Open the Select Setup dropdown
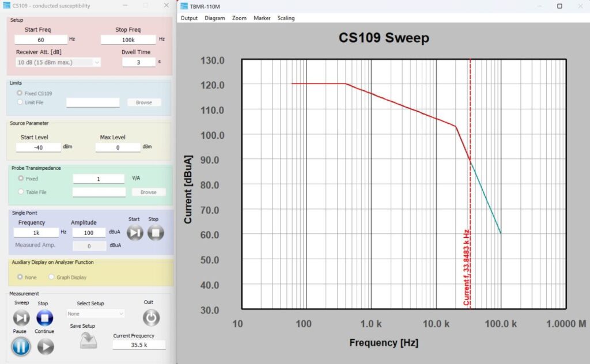This screenshot has width=590, height=364. 96,314
